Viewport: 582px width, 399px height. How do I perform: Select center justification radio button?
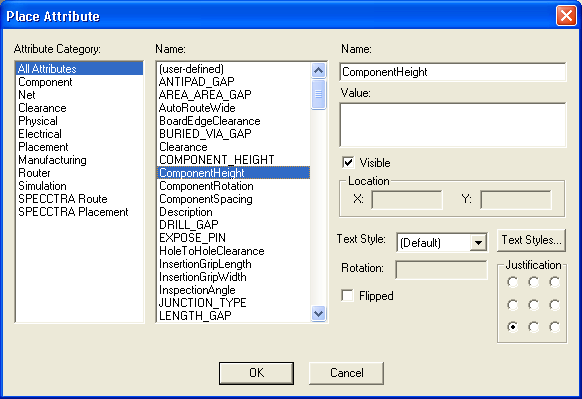pos(534,305)
